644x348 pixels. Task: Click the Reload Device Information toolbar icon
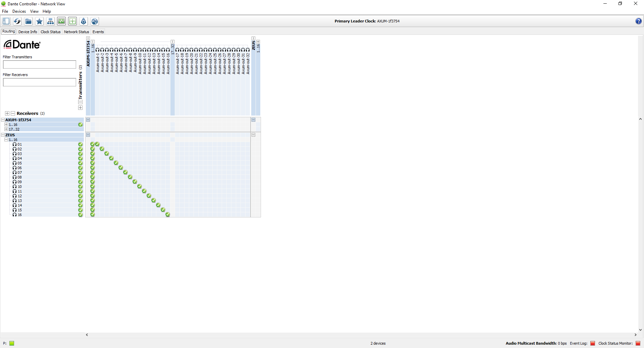click(17, 21)
